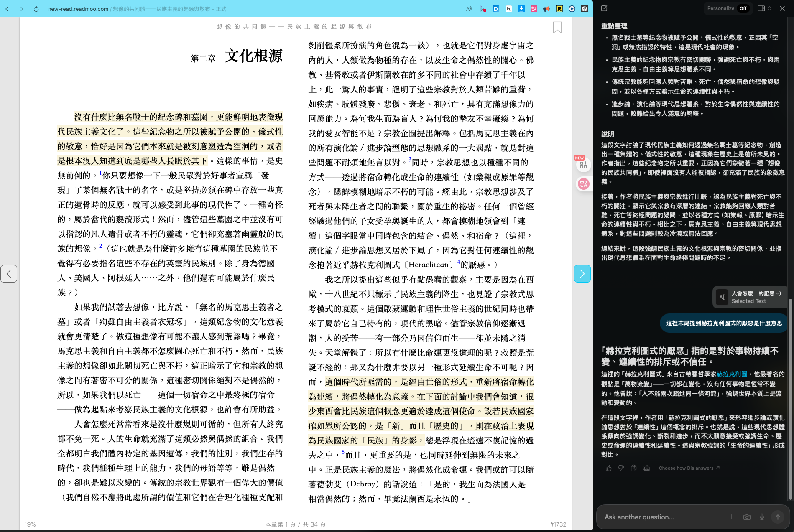Add an attachment with the plus icon
The width and height of the screenshot is (794, 532).
tap(732, 517)
